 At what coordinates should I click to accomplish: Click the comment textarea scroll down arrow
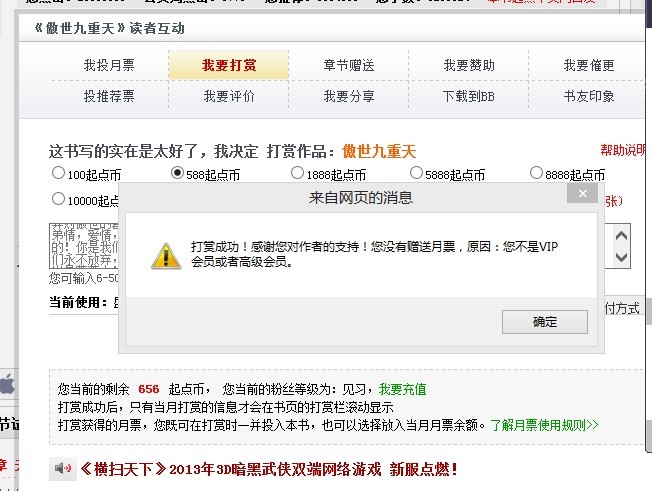click(x=621, y=257)
